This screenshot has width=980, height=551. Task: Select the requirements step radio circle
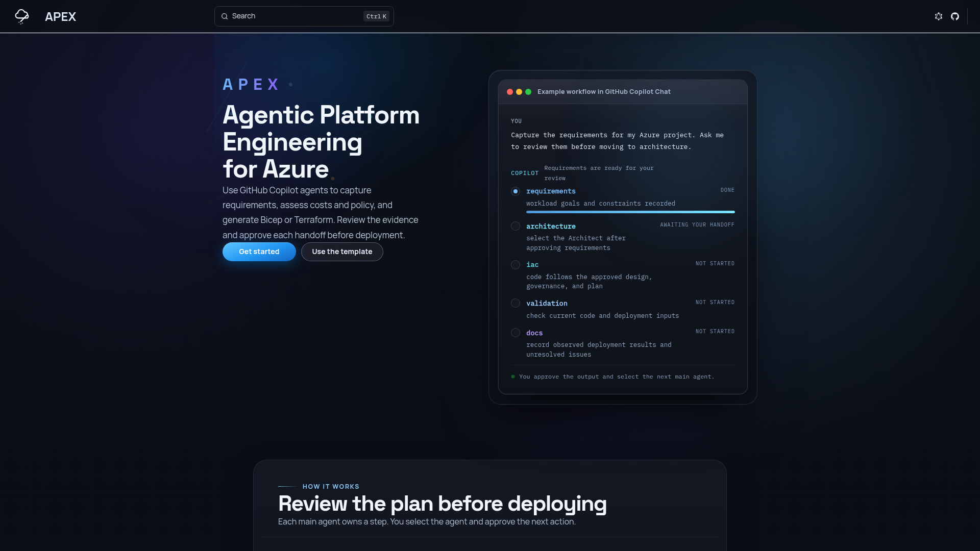pos(516,191)
